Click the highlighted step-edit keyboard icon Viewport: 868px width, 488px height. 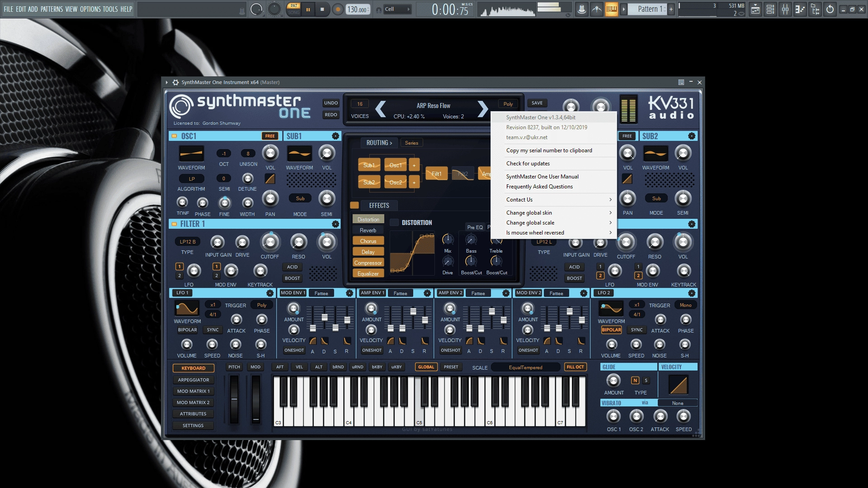click(611, 9)
